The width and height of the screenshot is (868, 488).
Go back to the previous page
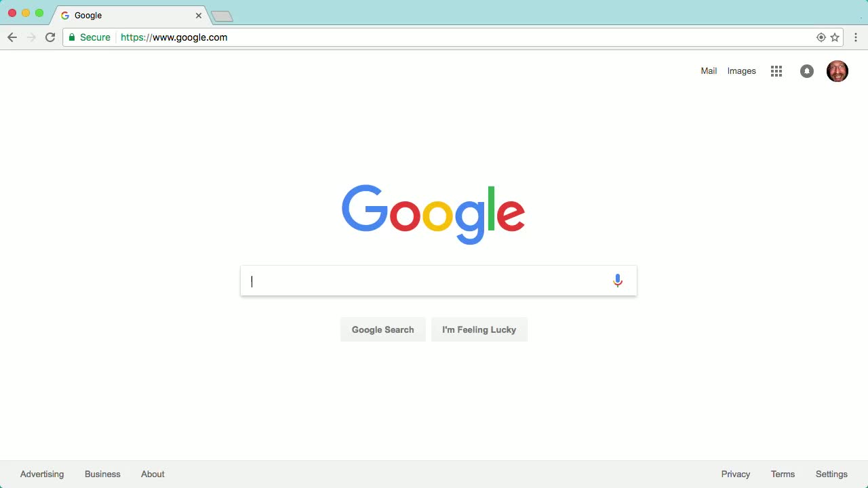pos(12,37)
